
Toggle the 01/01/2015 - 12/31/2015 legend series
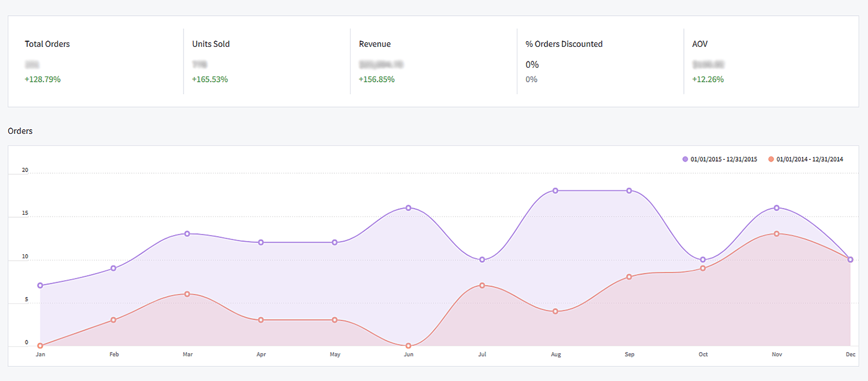click(720, 159)
